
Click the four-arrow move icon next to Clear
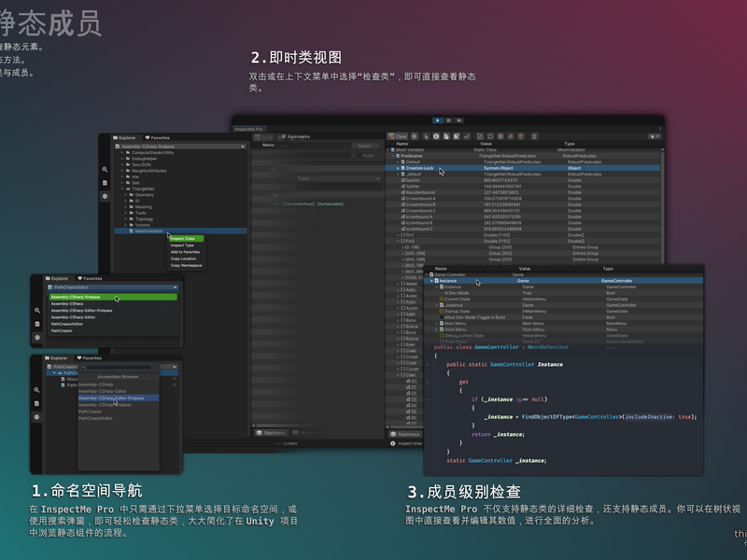point(414,136)
